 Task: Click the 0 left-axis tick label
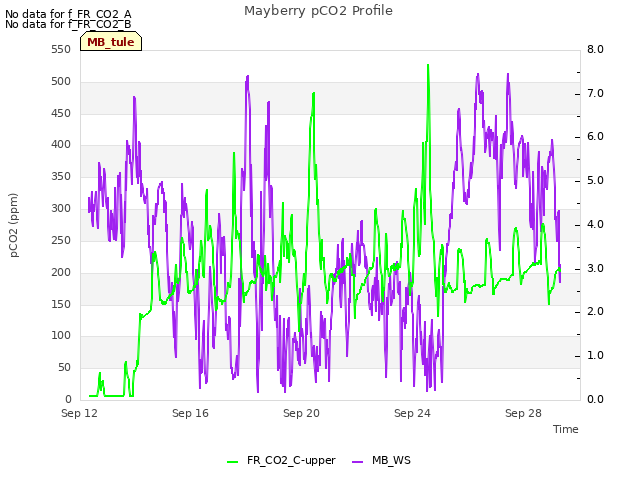(x=68, y=399)
